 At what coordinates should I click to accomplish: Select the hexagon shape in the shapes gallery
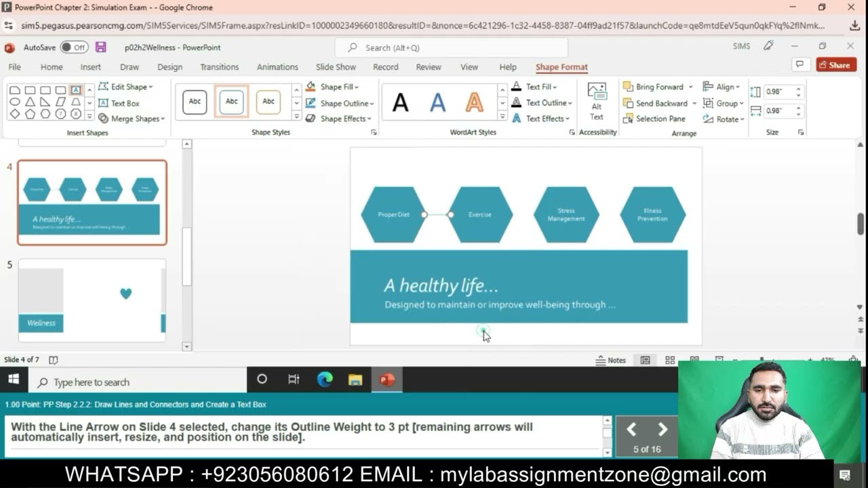coord(45,114)
